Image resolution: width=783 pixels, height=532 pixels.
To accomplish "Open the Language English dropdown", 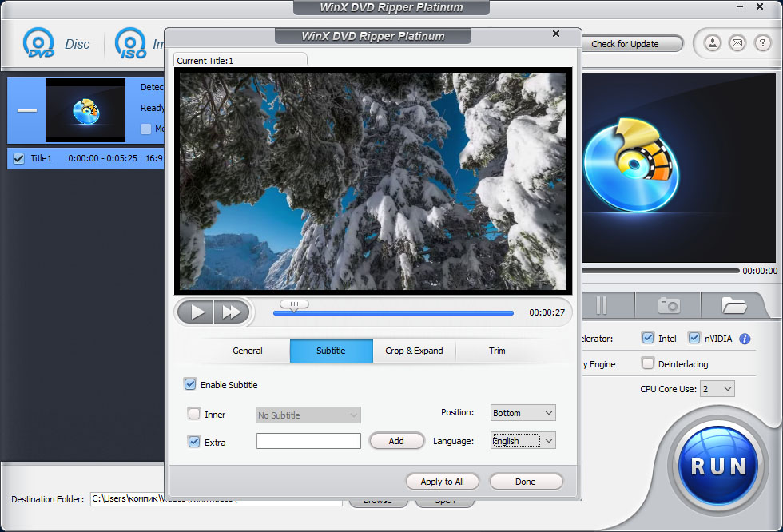I will click(523, 441).
